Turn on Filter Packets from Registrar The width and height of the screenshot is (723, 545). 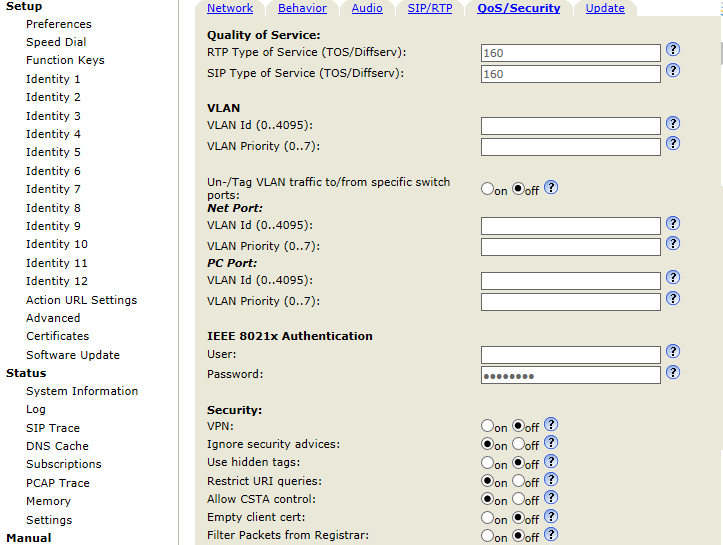tap(487, 536)
